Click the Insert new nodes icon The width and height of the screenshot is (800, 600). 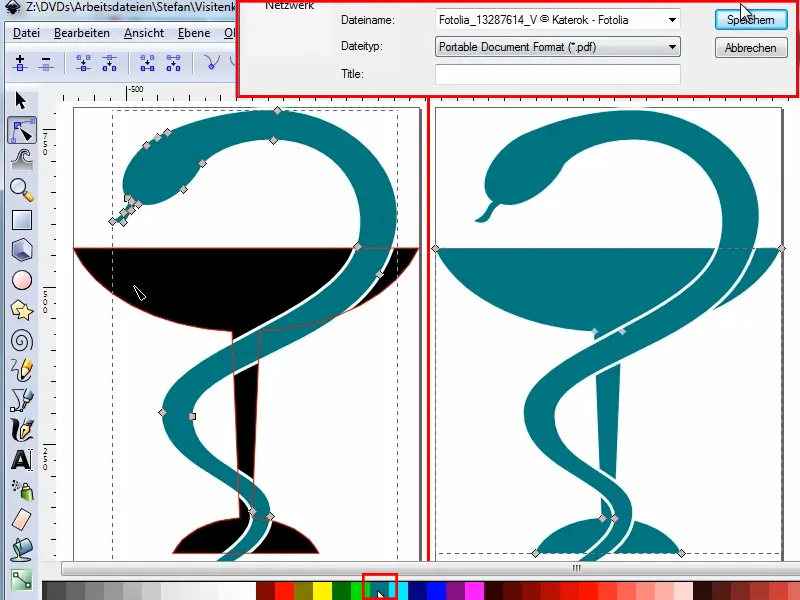(20, 64)
